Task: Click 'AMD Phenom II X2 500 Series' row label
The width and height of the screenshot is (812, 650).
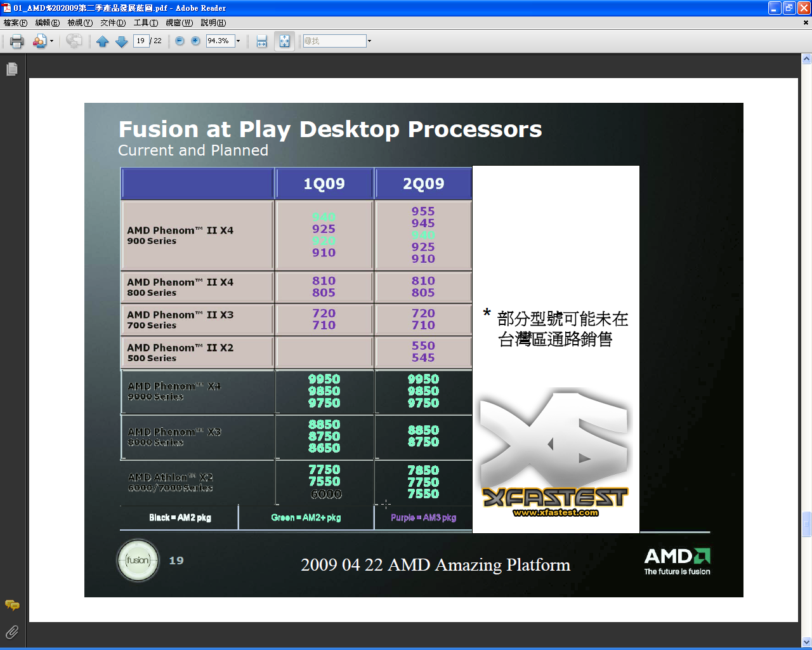Action: [180, 352]
